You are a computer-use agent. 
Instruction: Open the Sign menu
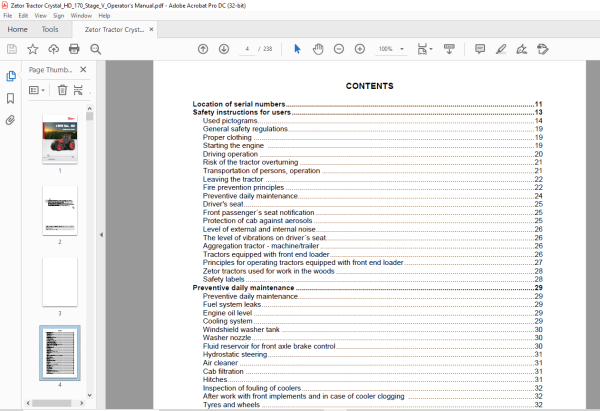point(59,16)
